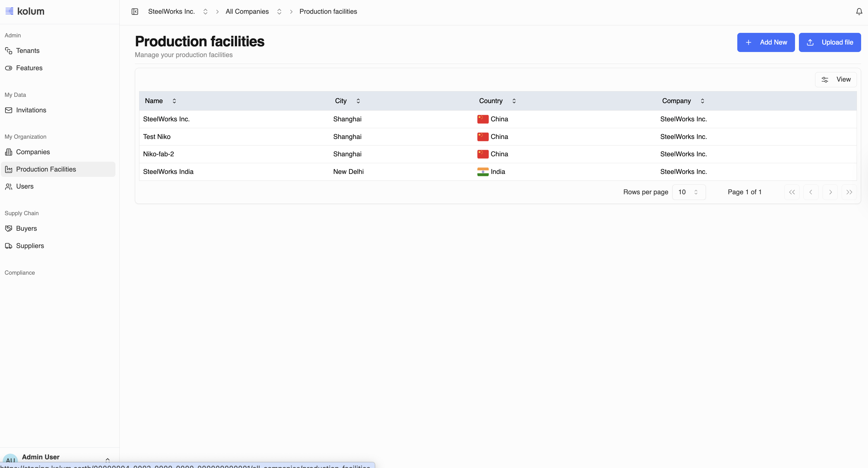Change rows per page dropdown

(x=689, y=192)
